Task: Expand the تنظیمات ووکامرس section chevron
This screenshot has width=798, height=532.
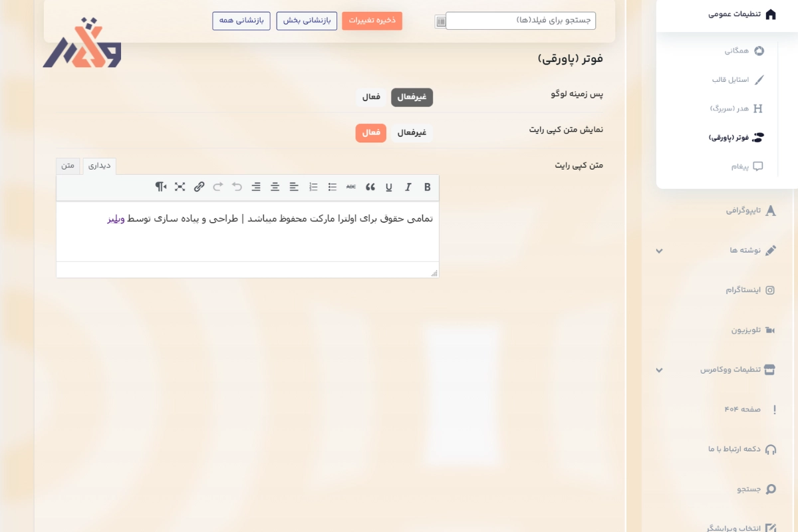Action: pyautogui.click(x=659, y=370)
